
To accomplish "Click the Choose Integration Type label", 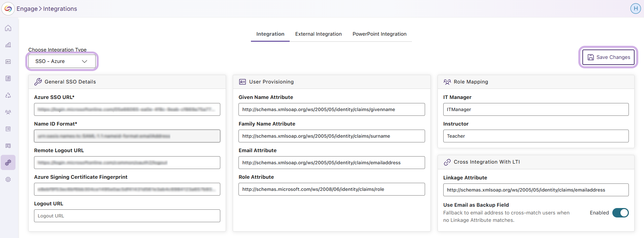I will pos(57,50).
